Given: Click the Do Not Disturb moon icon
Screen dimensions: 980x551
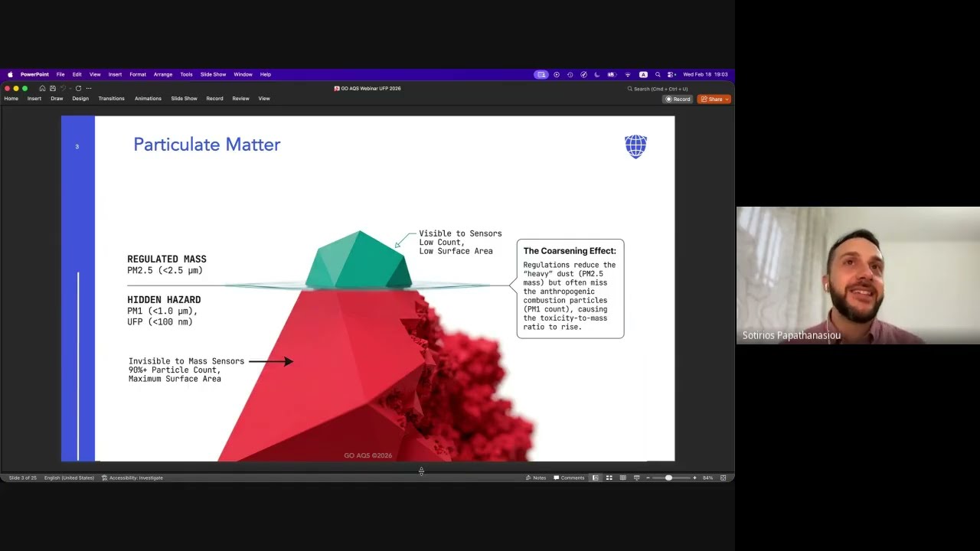Looking at the screenshot, I should click(597, 74).
